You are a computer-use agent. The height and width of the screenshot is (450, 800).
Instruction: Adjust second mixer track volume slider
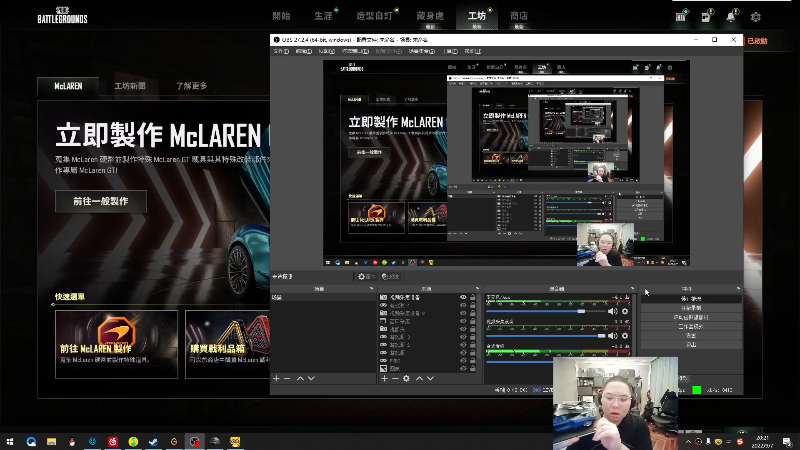tap(545, 336)
